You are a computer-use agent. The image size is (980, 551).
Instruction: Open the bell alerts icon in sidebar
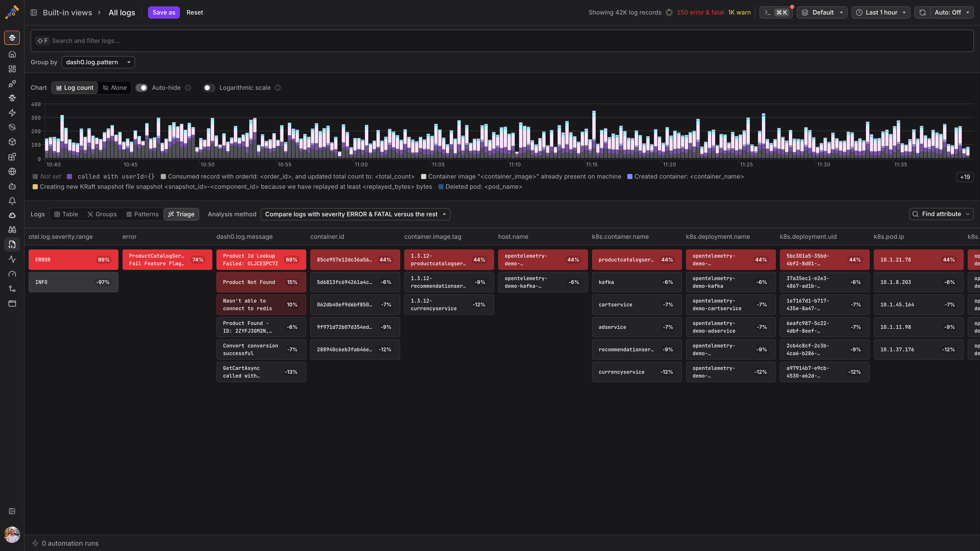[x=12, y=201]
